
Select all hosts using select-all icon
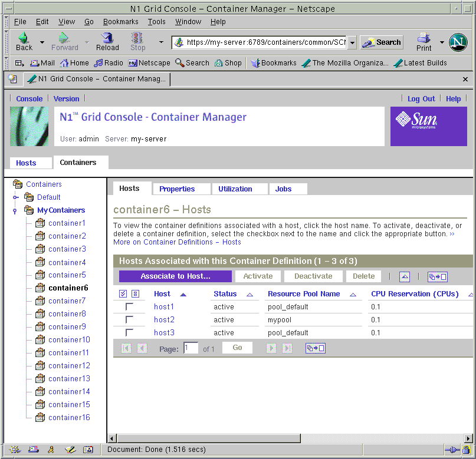click(123, 294)
